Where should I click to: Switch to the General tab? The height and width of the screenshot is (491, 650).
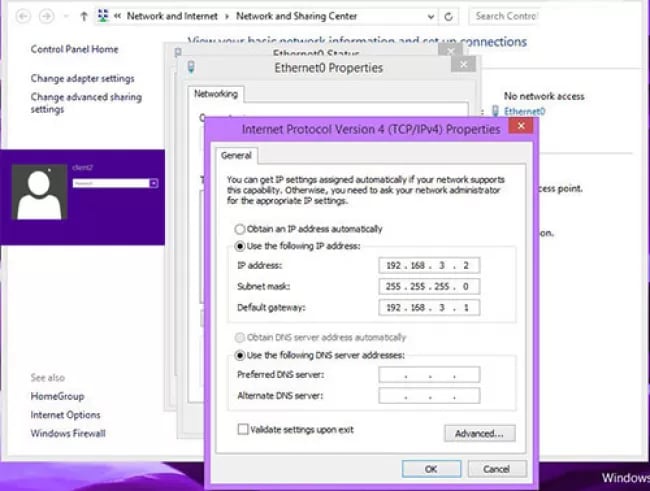click(x=236, y=156)
